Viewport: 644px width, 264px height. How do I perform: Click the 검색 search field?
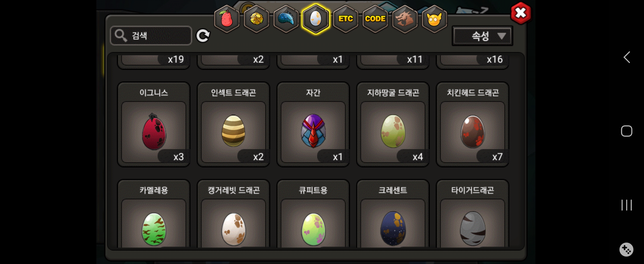pyautogui.click(x=151, y=36)
